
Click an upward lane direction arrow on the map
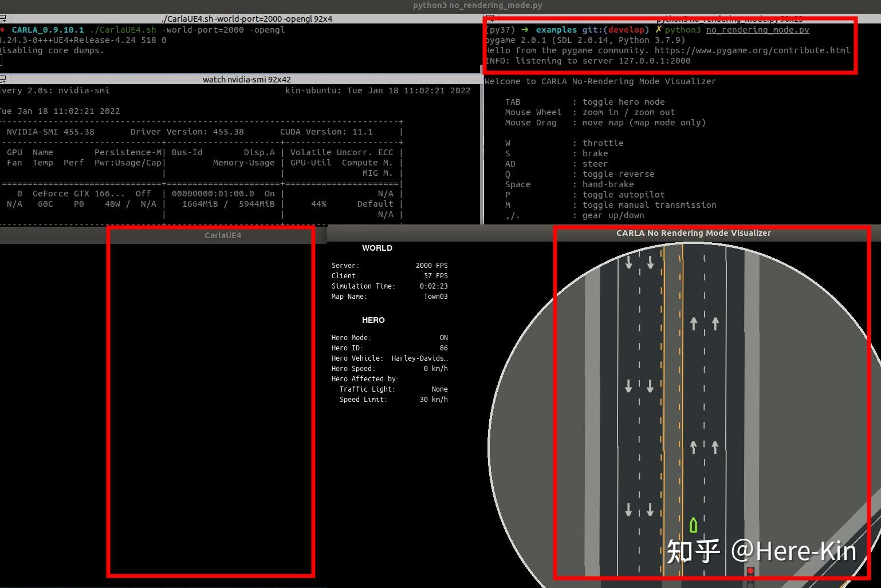coord(693,323)
